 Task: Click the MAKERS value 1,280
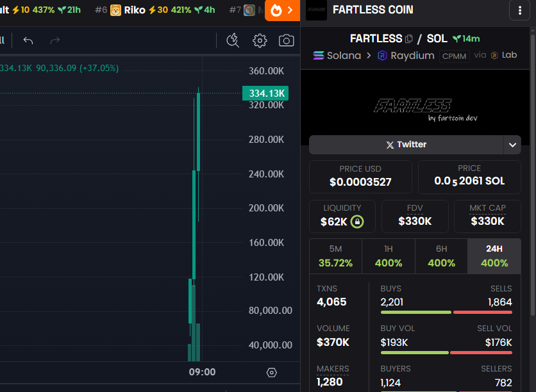coord(330,382)
